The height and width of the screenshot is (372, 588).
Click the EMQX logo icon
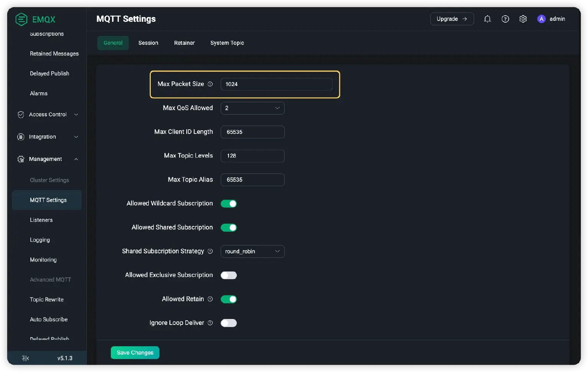[x=21, y=19]
